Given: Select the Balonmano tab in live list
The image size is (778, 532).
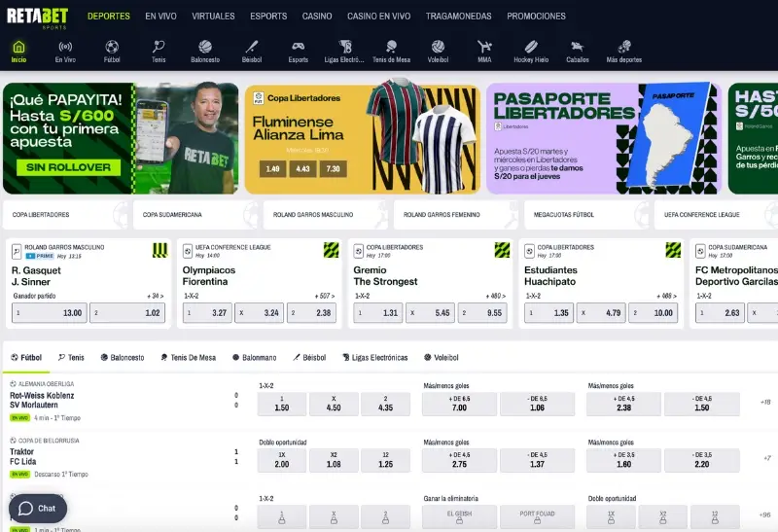Looking at the screenshot, I should (257, 358).
